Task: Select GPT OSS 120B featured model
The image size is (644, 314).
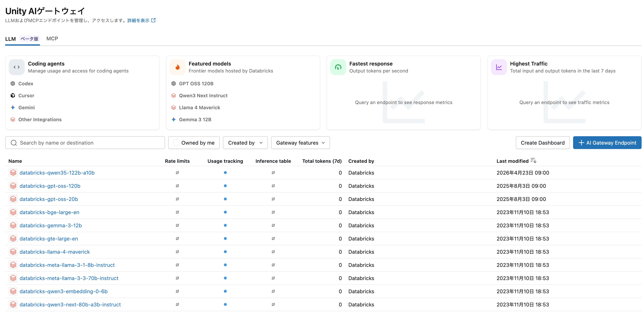Action: [196, 83]
